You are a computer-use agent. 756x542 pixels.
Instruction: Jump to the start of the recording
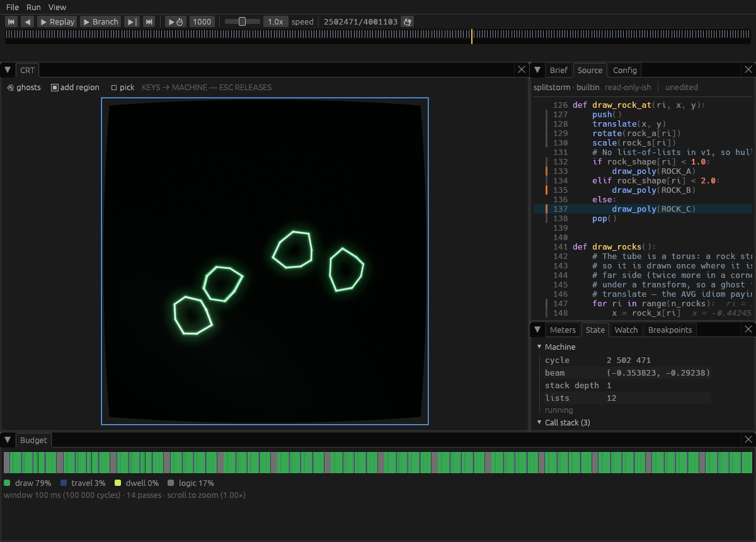pos(11,21)
